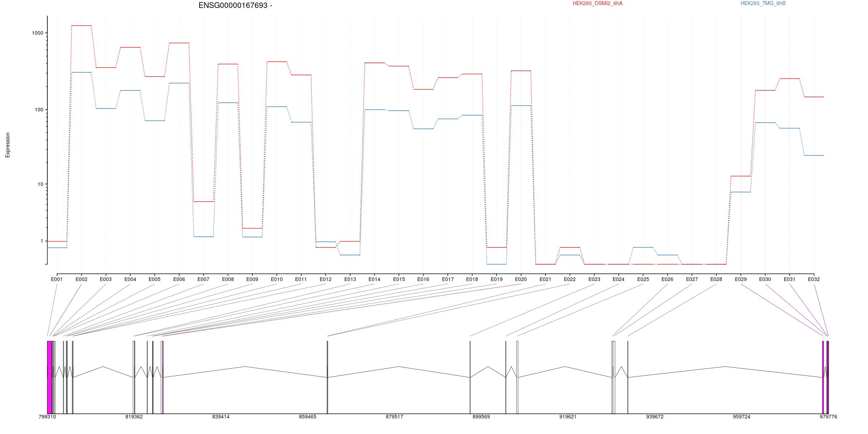This screenshot has height=434, width=868.
Task: Click the red E002 expression segment
Action: (81, 26)
